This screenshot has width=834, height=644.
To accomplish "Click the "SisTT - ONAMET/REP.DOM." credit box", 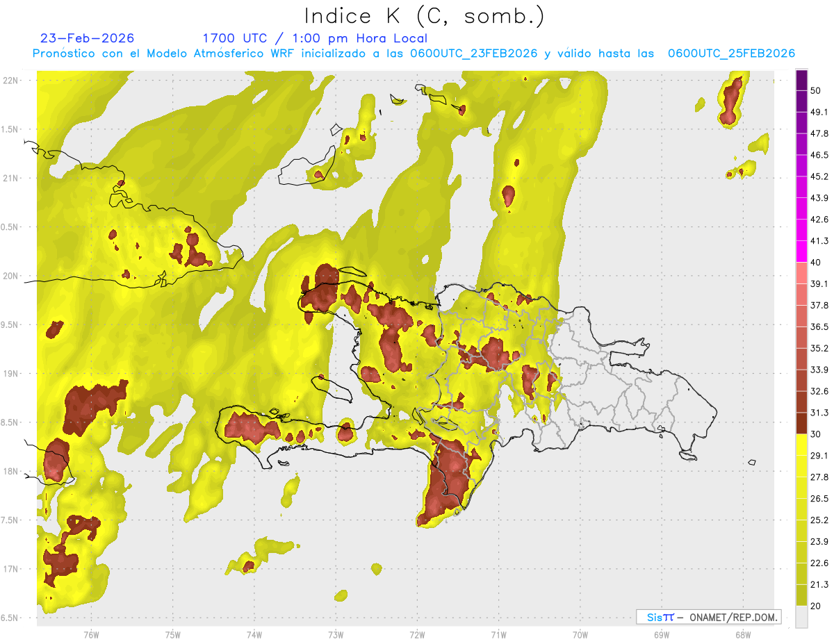I will [709, 617].
